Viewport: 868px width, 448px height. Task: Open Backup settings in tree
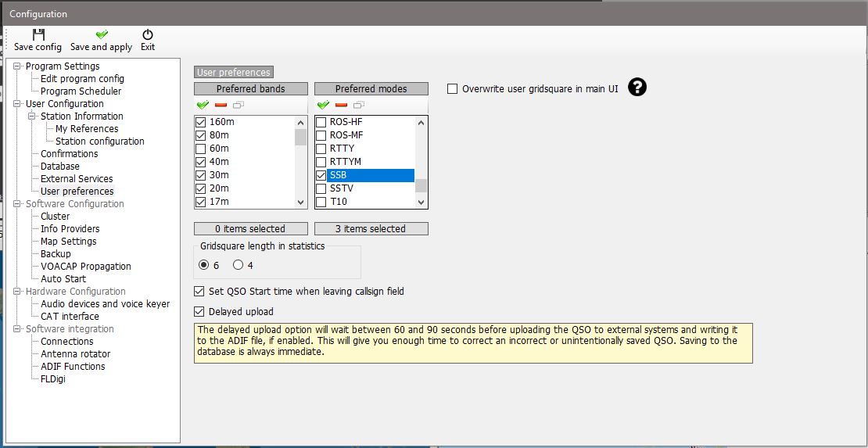tap(56, 253)
